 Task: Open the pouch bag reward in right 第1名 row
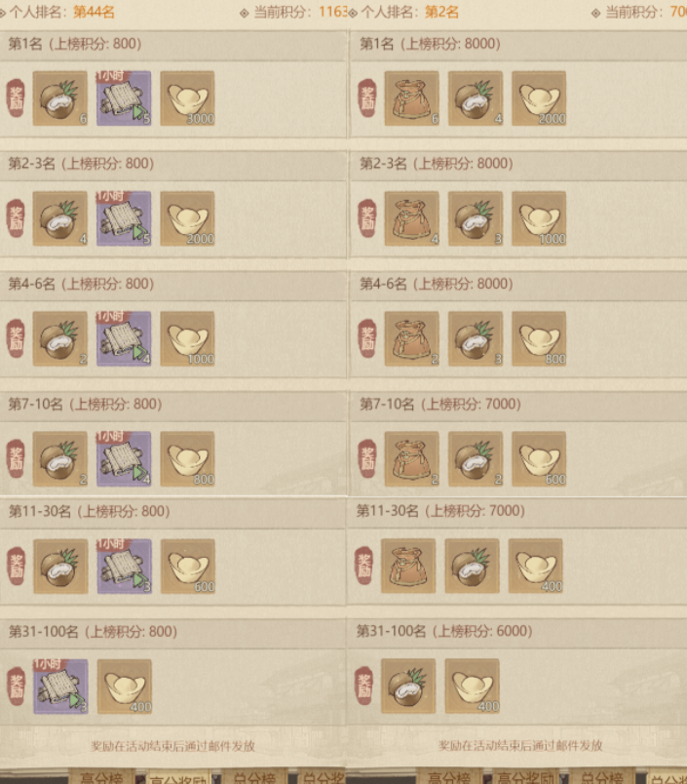(411, 98)
